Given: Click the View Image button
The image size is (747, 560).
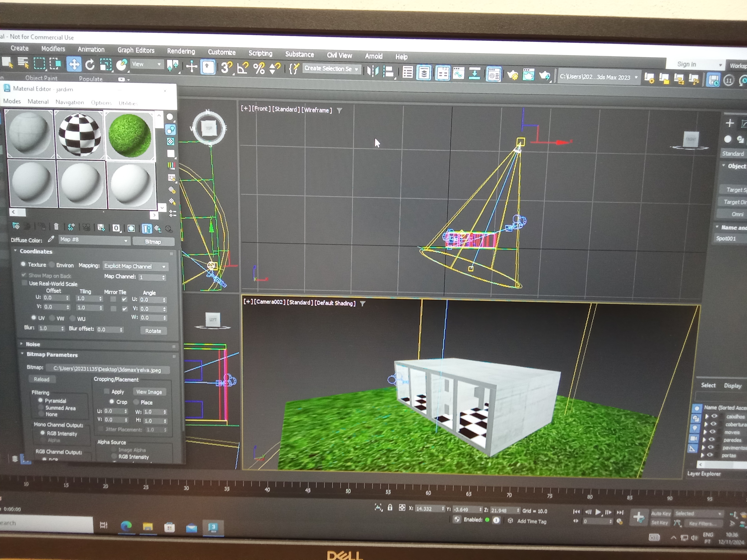Looking at the screenshot, I should click(149, 392).
